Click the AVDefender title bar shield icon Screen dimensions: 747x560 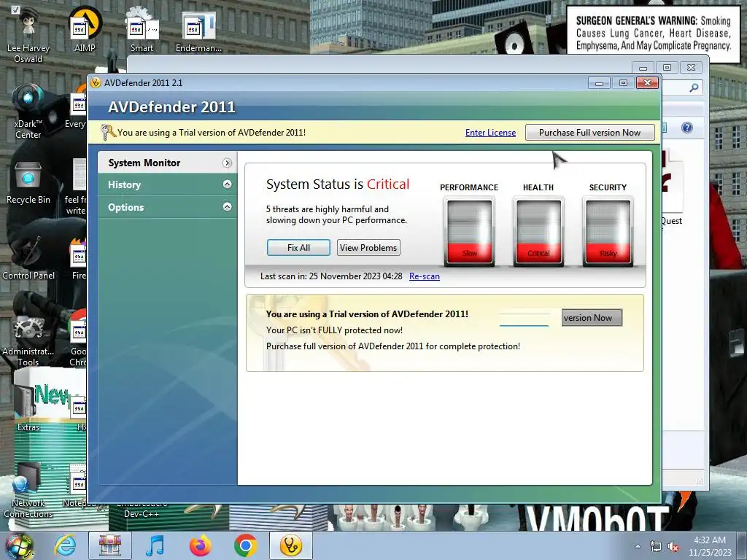[96, 82]
